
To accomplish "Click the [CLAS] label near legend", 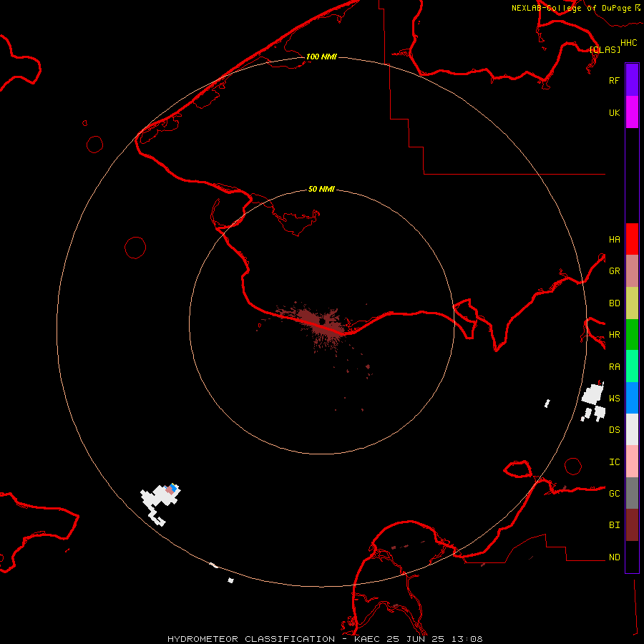I will 605,49.
